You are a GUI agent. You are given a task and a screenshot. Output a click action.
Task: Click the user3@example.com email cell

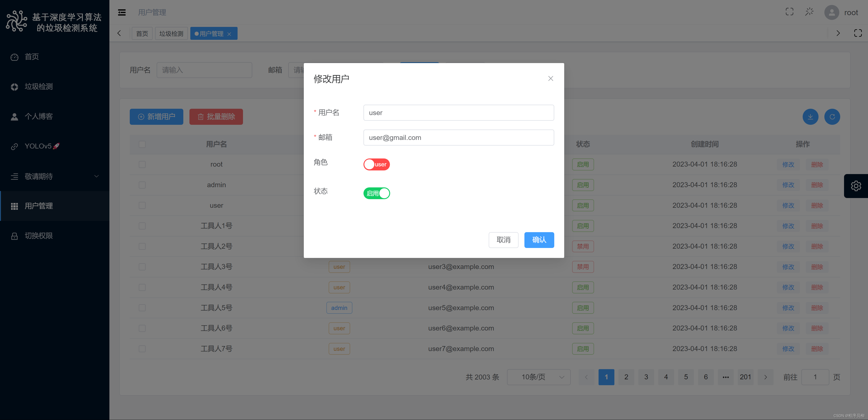(461, 267)
